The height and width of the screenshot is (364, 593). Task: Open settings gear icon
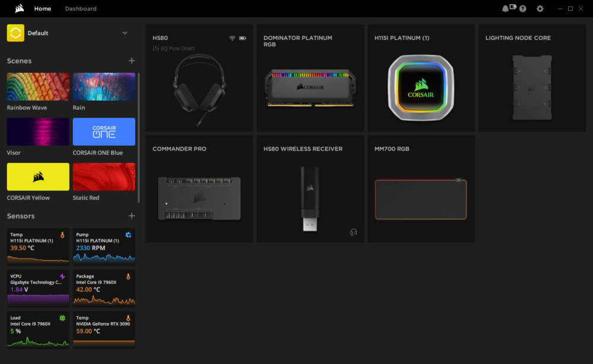(540, 9)
